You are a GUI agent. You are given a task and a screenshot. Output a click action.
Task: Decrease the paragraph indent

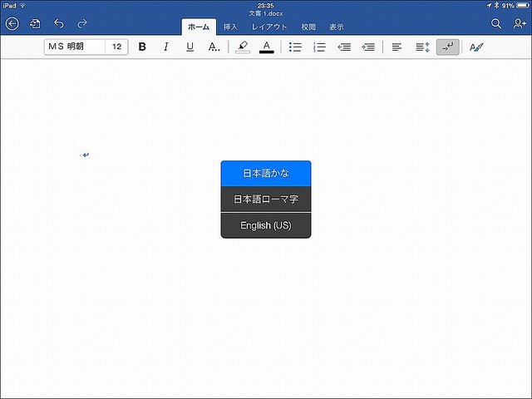pos(343,47)
